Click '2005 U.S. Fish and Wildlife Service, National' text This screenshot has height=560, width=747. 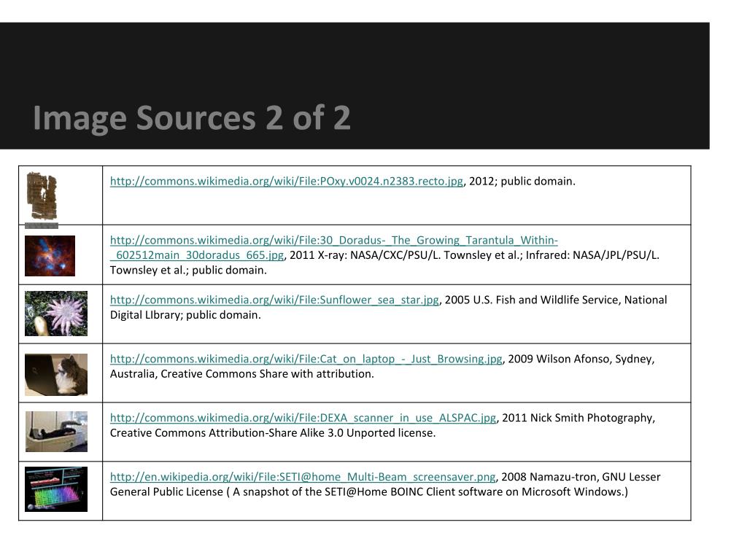(x=556, y=300)
